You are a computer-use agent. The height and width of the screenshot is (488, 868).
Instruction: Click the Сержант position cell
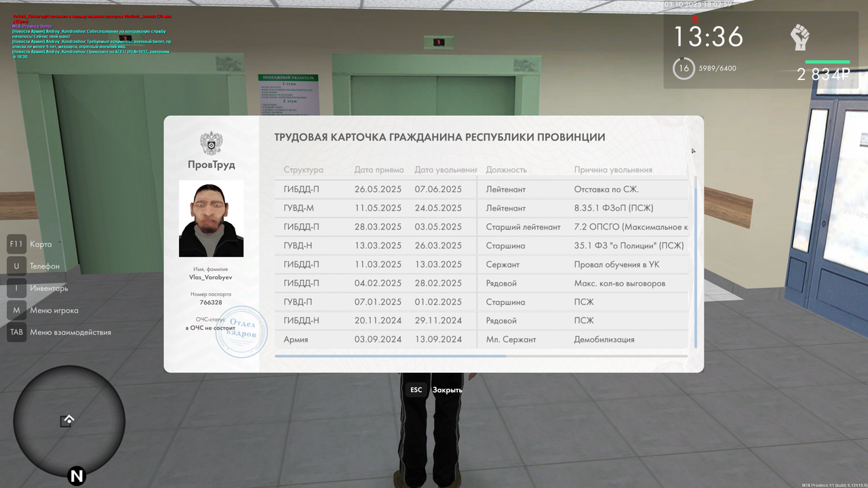point(502,264)
